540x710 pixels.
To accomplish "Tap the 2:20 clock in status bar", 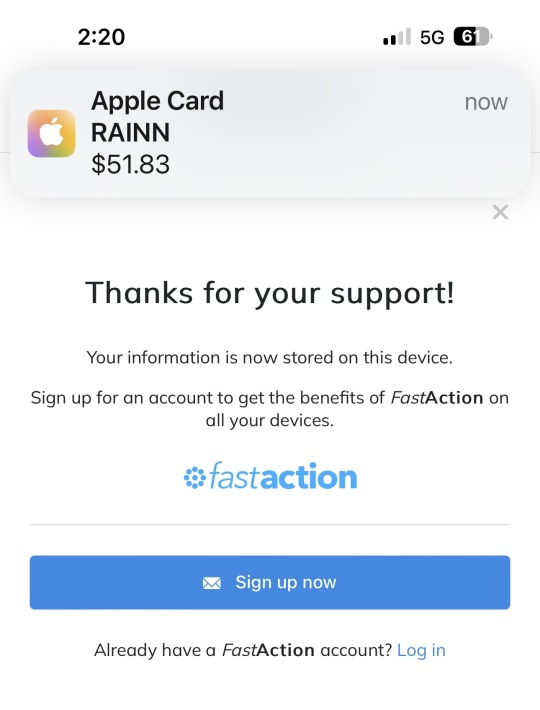I will (x=101, y=37).
